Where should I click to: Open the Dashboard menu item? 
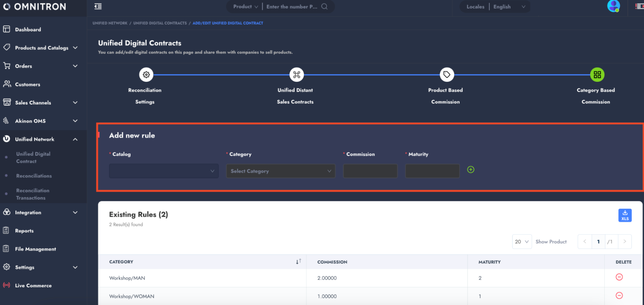coord(28,29)
